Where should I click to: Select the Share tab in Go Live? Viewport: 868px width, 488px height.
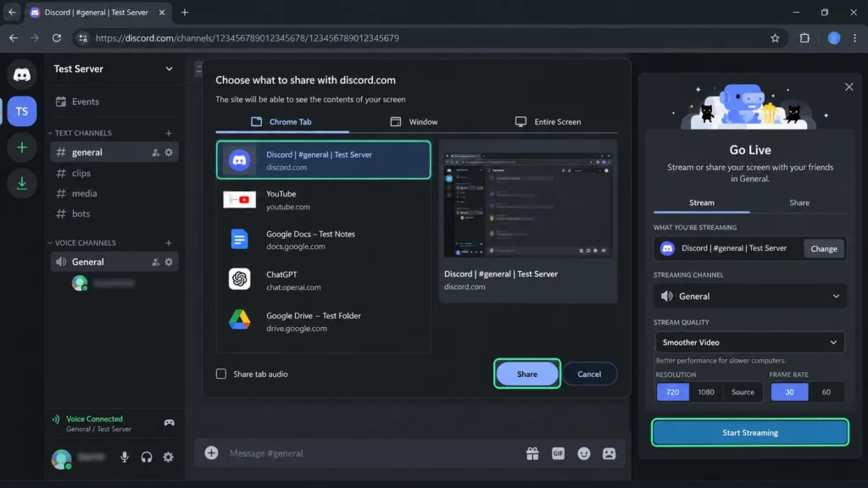[798, 202]
